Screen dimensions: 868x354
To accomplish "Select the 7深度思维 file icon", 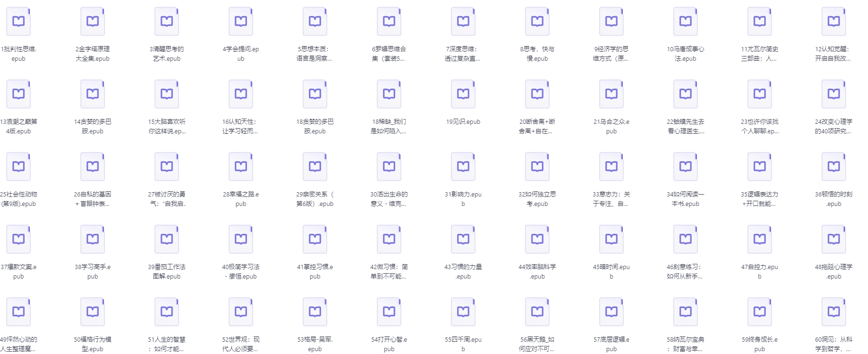I will pos(463,21).
